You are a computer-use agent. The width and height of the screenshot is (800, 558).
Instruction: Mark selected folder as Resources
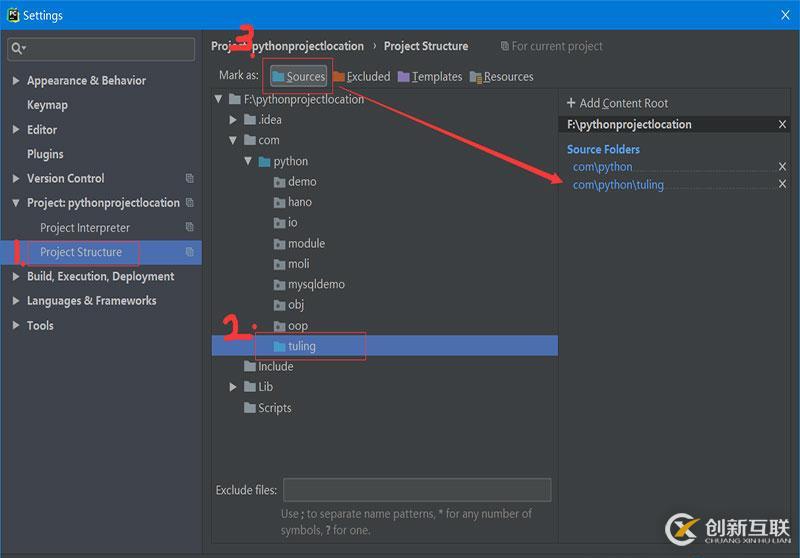pyautogui.click(x=501, y=77)
